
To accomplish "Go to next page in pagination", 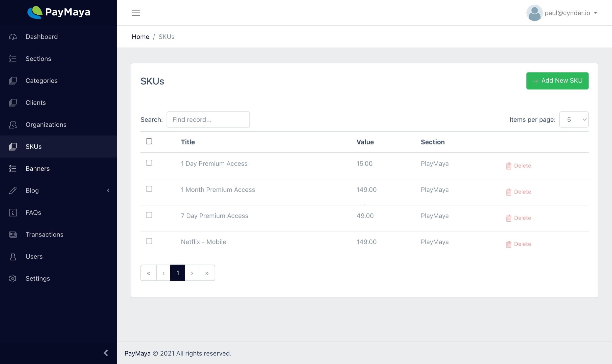I will pos(192,273).
